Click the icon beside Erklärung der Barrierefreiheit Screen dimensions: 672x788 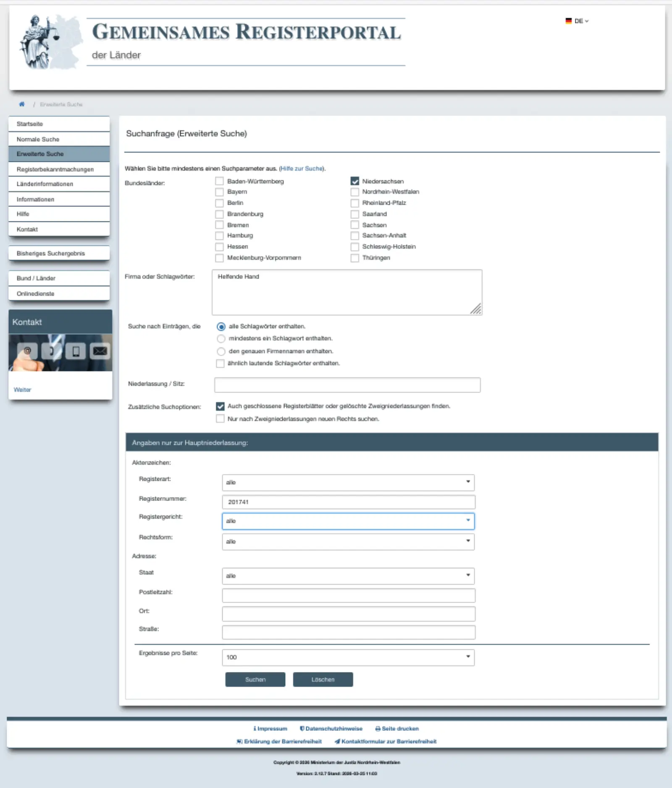click(x=239, y=741)
